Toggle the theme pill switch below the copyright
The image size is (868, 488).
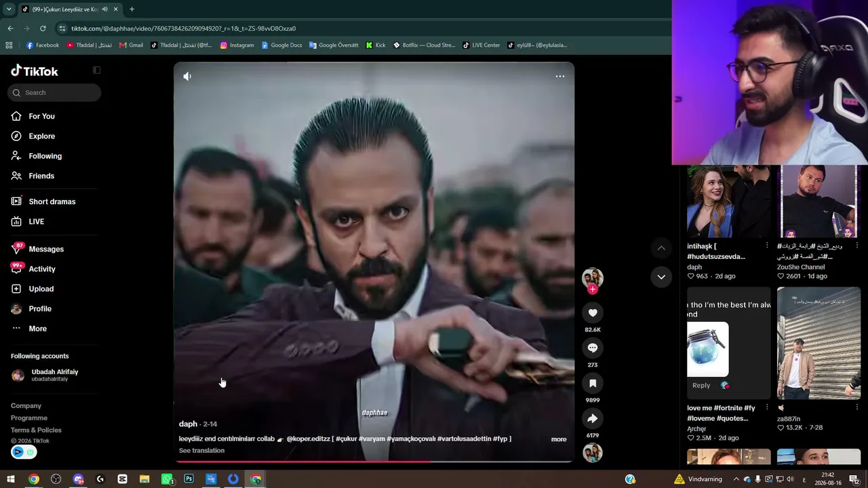[x=24, y=452]
